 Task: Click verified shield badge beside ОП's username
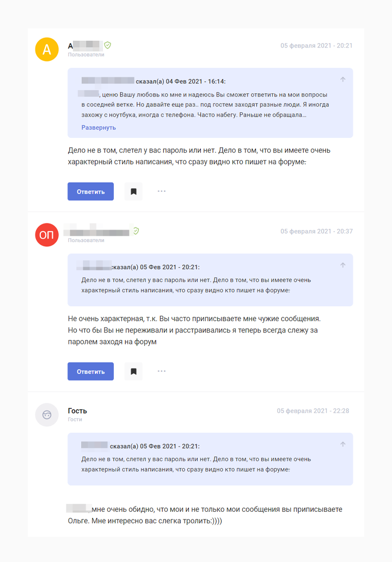136,231
